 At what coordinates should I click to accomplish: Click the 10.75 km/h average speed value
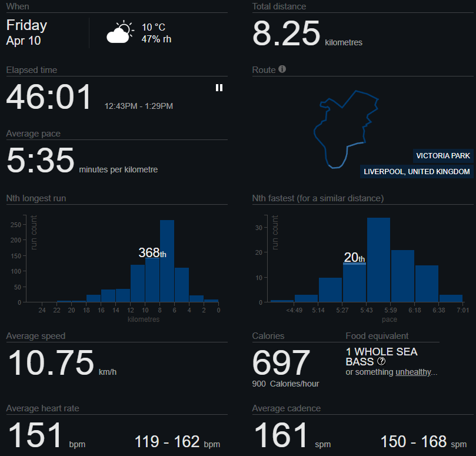coord(51,363)
